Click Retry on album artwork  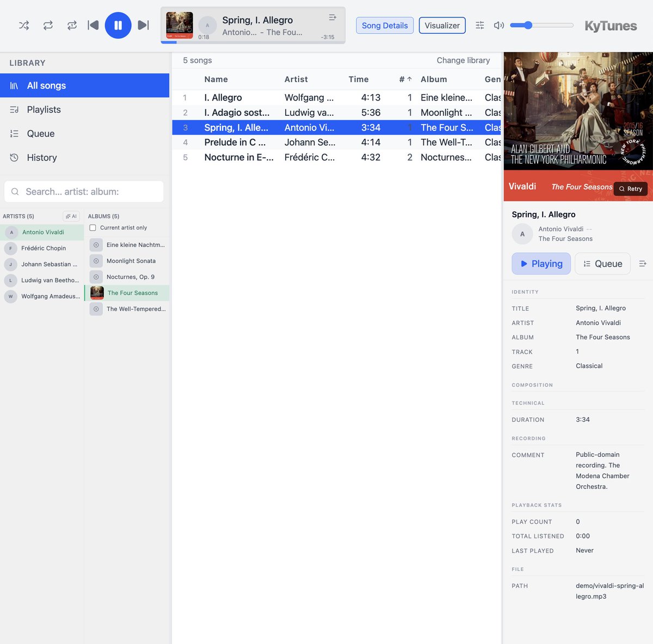(630, 189)
